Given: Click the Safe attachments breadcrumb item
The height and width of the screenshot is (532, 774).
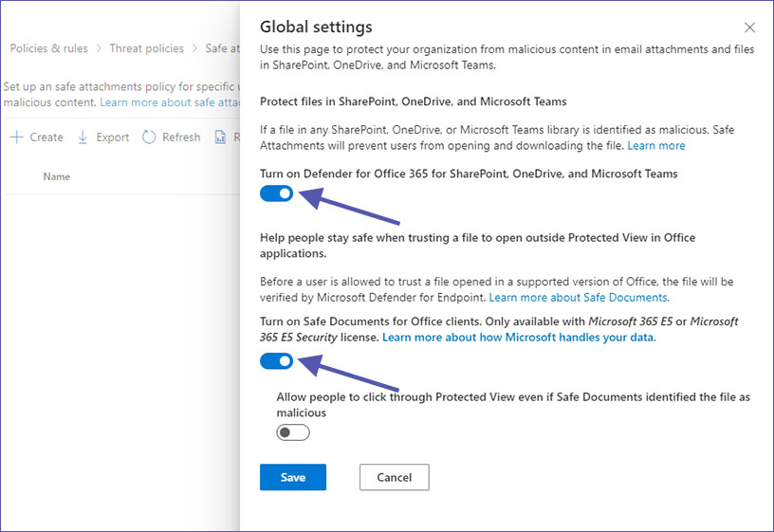Looking at the screenshot, I should tap(223, 48).
